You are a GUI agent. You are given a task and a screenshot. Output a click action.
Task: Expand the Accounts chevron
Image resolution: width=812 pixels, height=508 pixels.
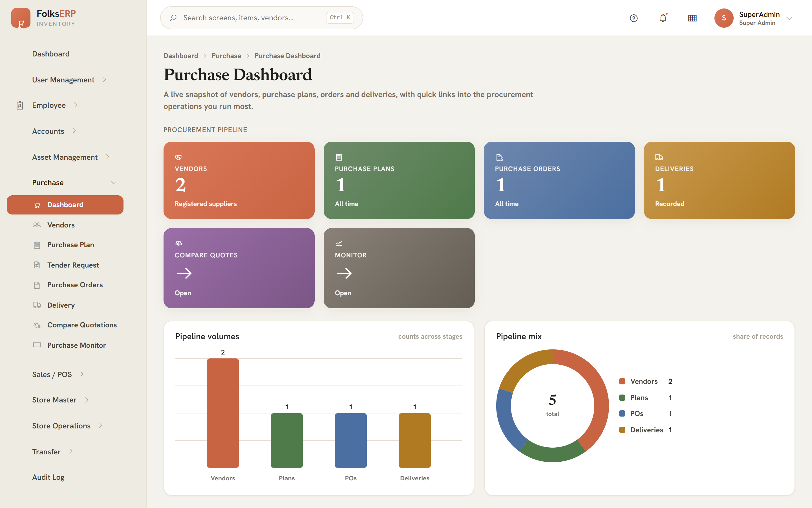click(x=74, y=131)
